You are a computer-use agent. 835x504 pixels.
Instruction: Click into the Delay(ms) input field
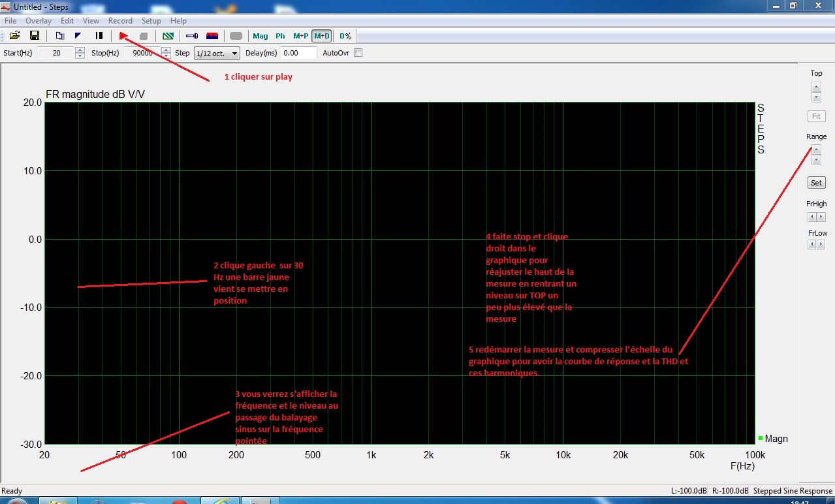[x=298, y=53]
